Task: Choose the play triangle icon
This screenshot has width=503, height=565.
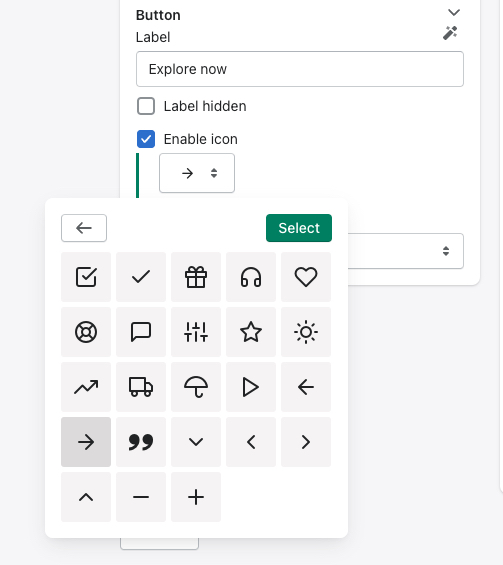Action: click(x=251, y=387)
